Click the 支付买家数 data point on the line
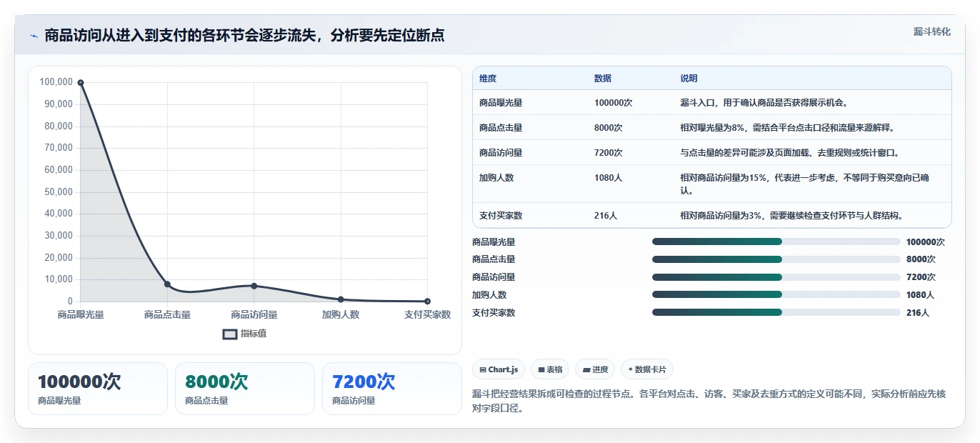980x443 pixels. [x=427, y=302]
